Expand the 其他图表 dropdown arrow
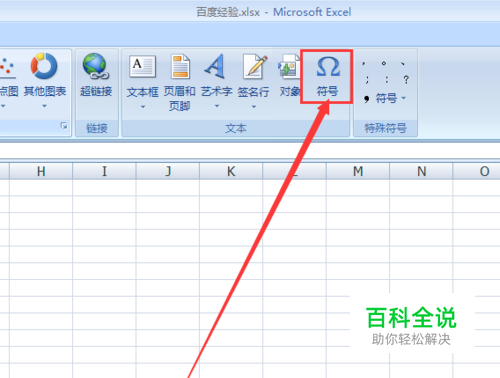500x378 pixels. coord(44,106)
